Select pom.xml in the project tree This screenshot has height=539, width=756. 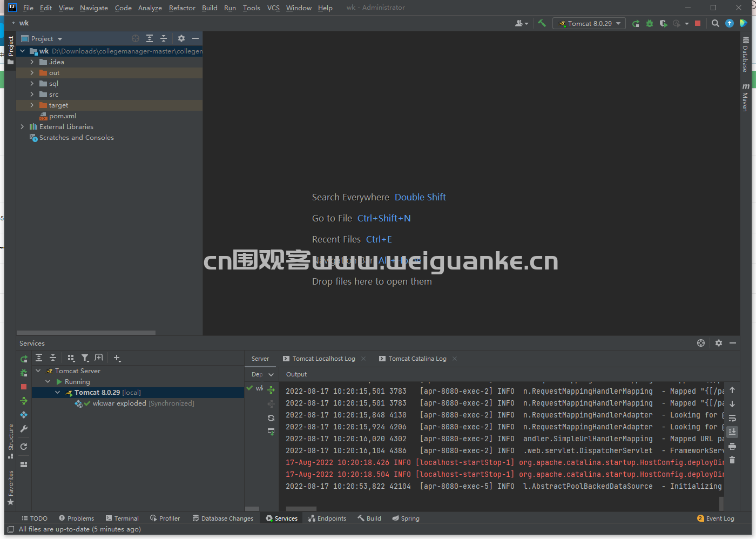point(63,116)
